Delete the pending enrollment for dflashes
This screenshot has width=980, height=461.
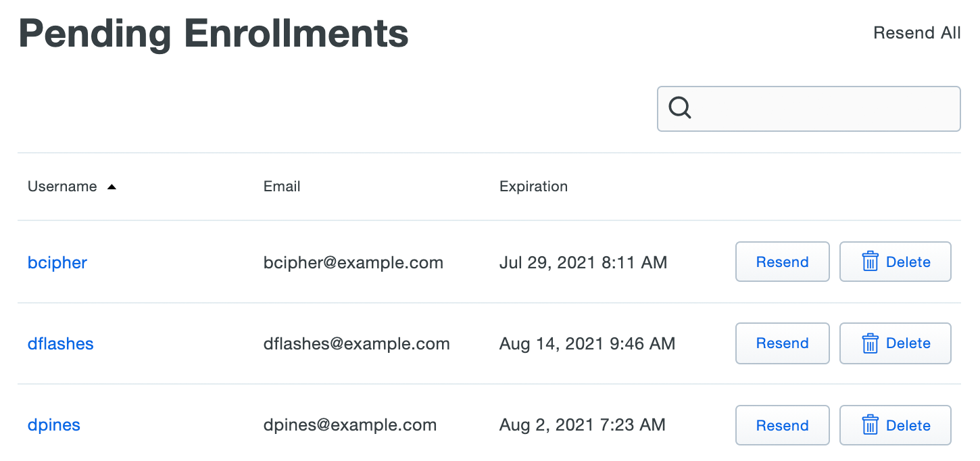[x=896, y=343]
